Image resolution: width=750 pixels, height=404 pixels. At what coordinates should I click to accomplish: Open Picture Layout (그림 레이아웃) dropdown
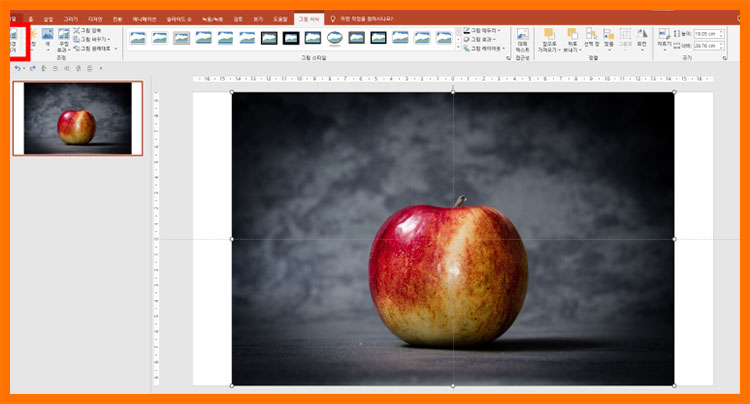tap(485, 48)
